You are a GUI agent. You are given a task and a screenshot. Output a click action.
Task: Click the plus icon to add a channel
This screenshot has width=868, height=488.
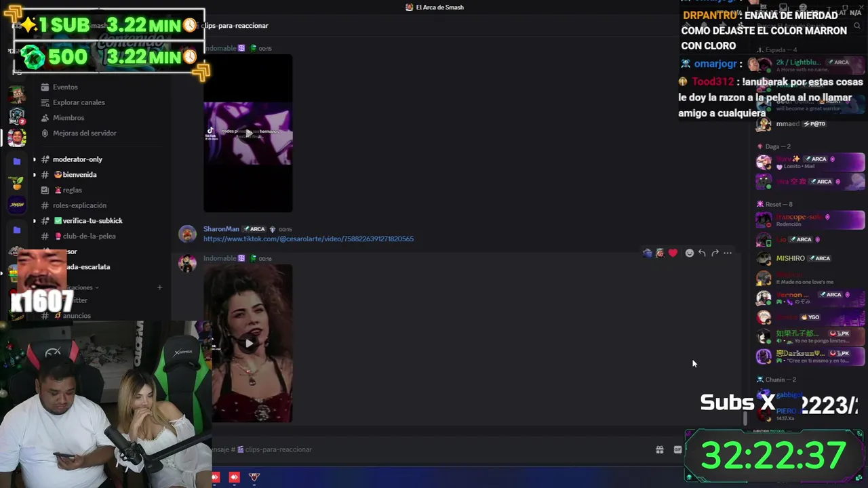(x=159, y=287)
